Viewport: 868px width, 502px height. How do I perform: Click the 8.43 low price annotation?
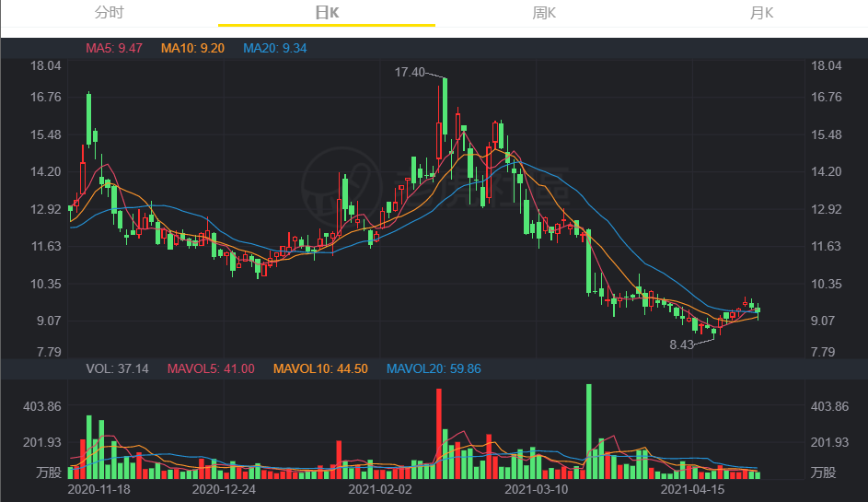pyautogui.click(x=681, y=344)
